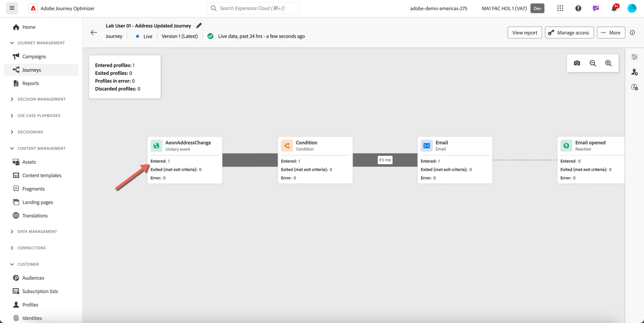Open Journeys in sidebar
The height and width of the screenshot is (323, 644).
[41, 70]
